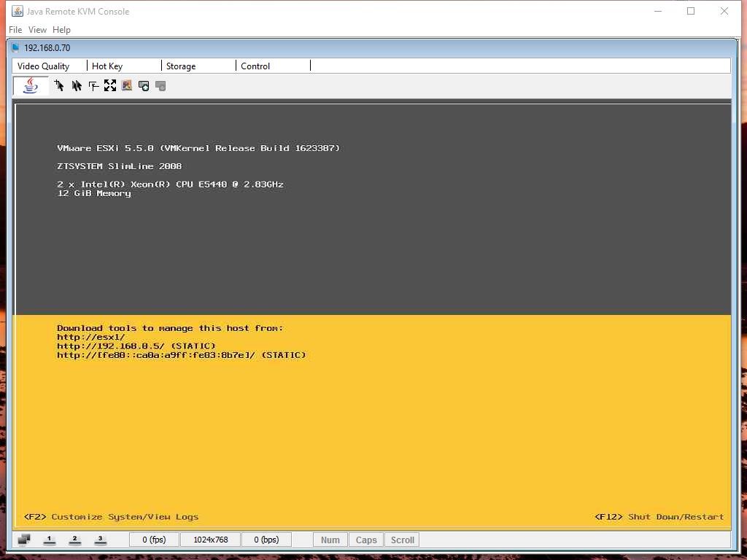Open the screen capture icon
Screen dimensions: 747x560
[x=126, y=85]
